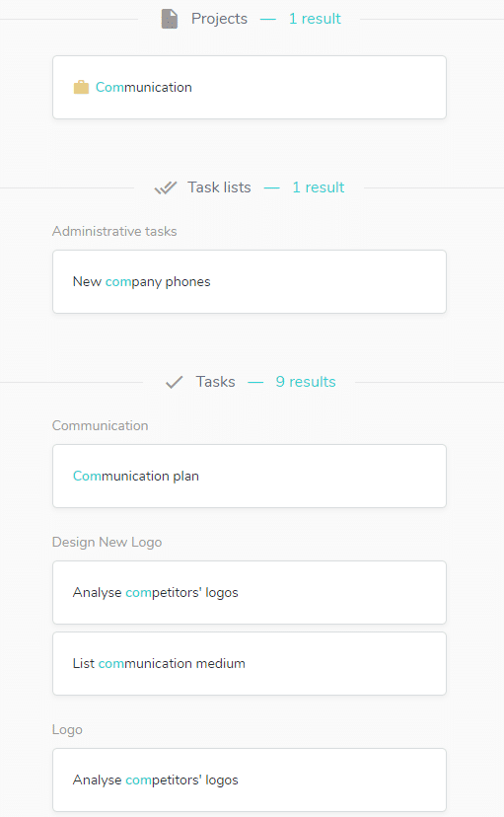Image resolution: width=504 pixels, height=817 pixels.
Task: Open the New company phones task list
Action: pos(250,282)
